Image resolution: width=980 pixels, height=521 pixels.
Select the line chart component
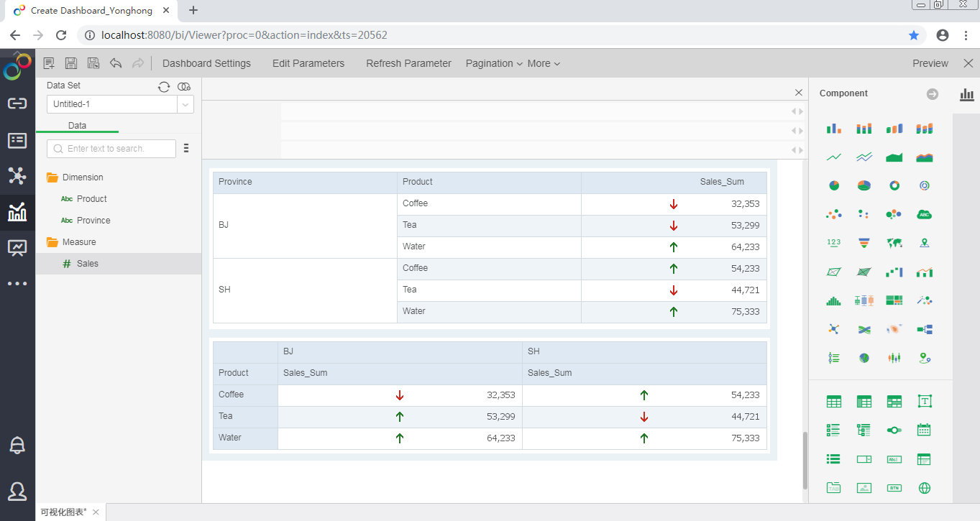click(x=834, y=157)
